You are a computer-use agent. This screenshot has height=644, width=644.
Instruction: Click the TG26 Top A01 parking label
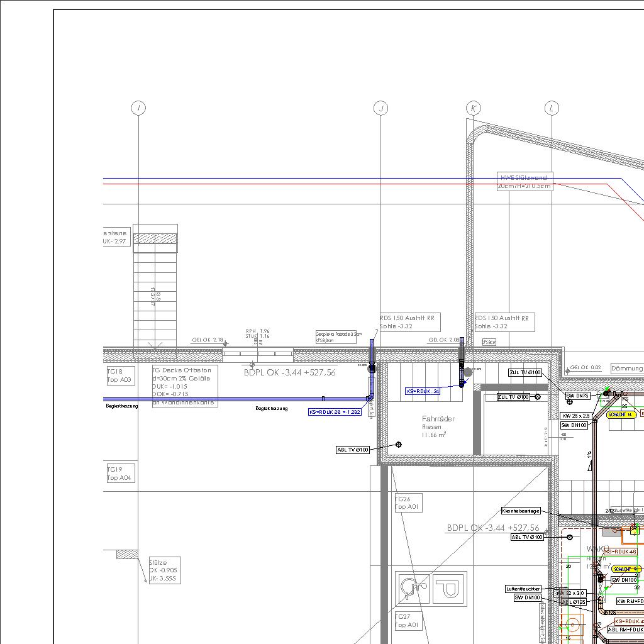coord(408,503)
